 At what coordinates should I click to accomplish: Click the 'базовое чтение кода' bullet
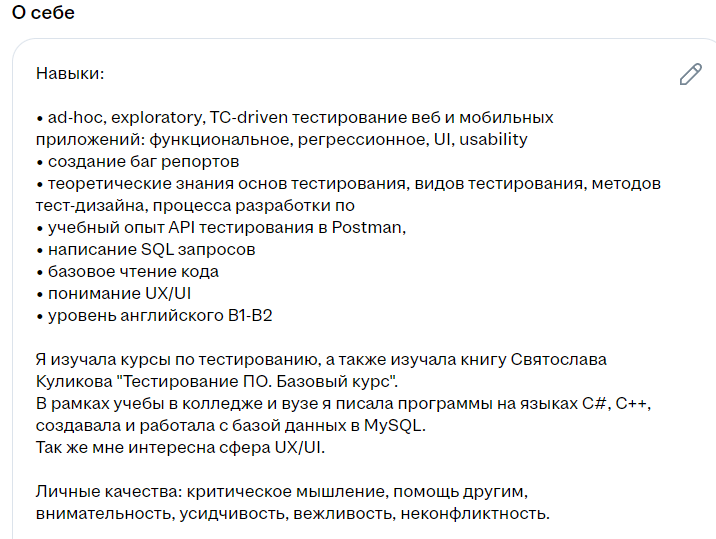point(127,271)
